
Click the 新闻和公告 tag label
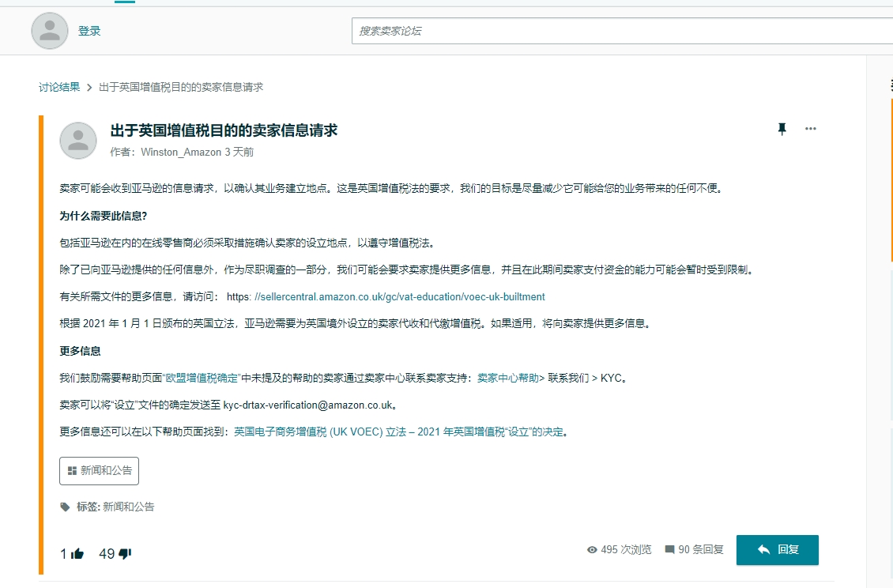click(x=128, y=507)
